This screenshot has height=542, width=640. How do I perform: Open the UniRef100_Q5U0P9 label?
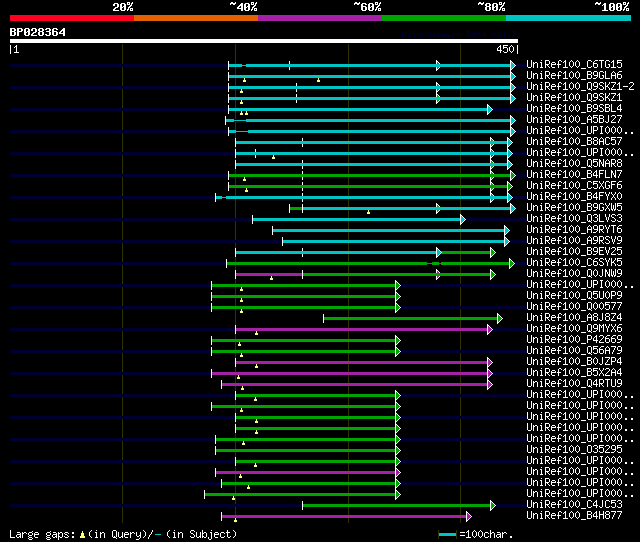pyautogui.click(x=574, y=296)
